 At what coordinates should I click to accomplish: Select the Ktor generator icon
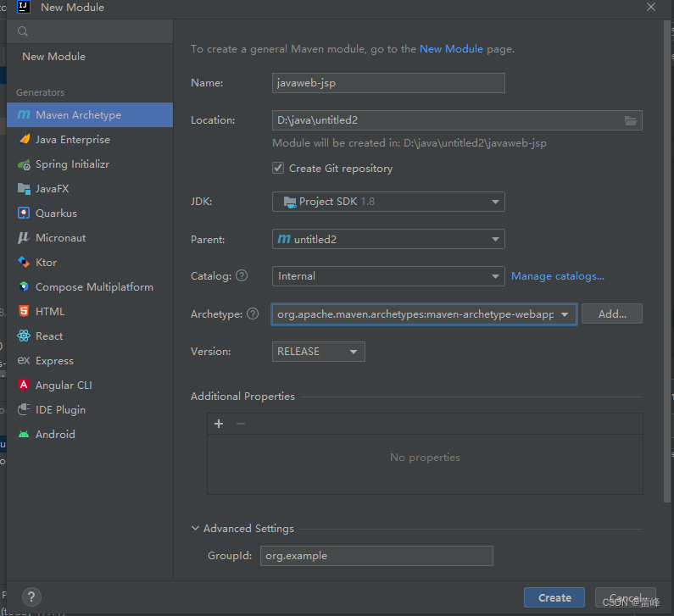pyautogui.click(x=24, y=262)
